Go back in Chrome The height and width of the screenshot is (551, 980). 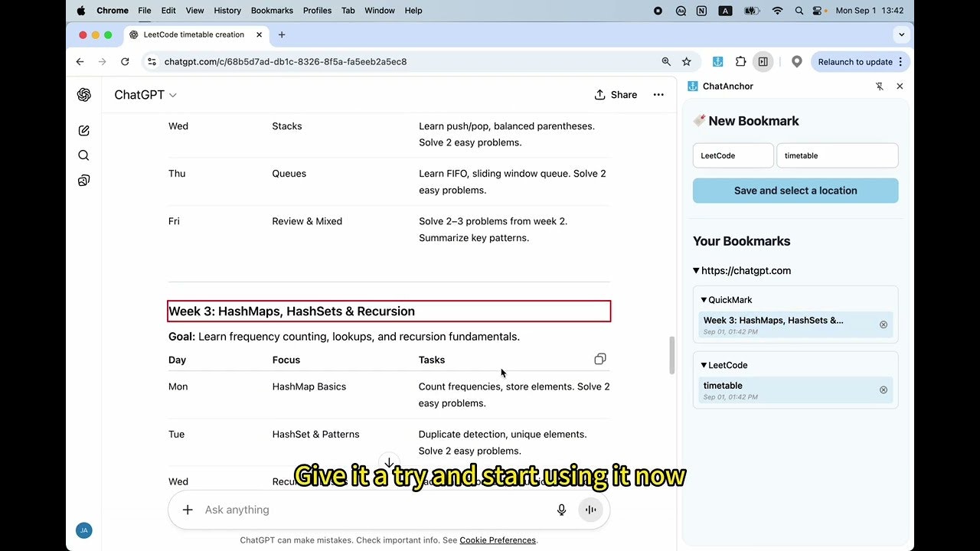[x=80, y=62]
